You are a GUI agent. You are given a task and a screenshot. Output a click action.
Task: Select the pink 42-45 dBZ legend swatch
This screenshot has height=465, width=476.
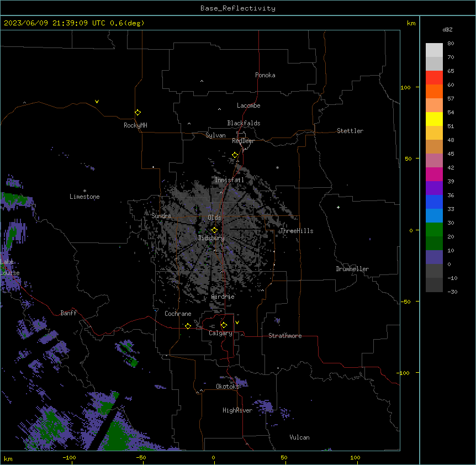(x=434, y=161)
